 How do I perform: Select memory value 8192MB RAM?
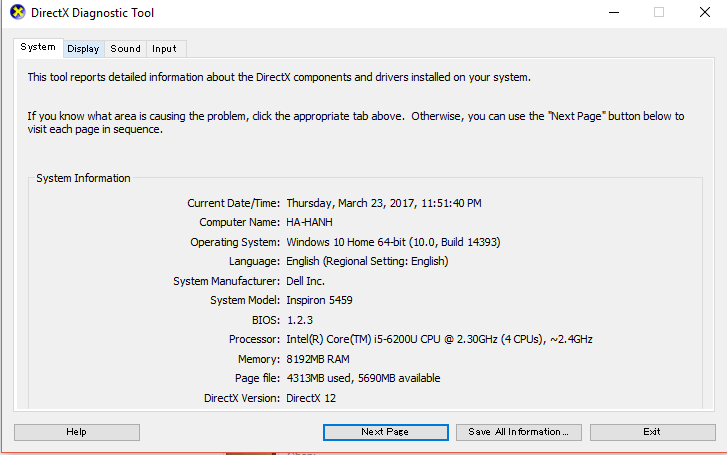pos(318,359)
